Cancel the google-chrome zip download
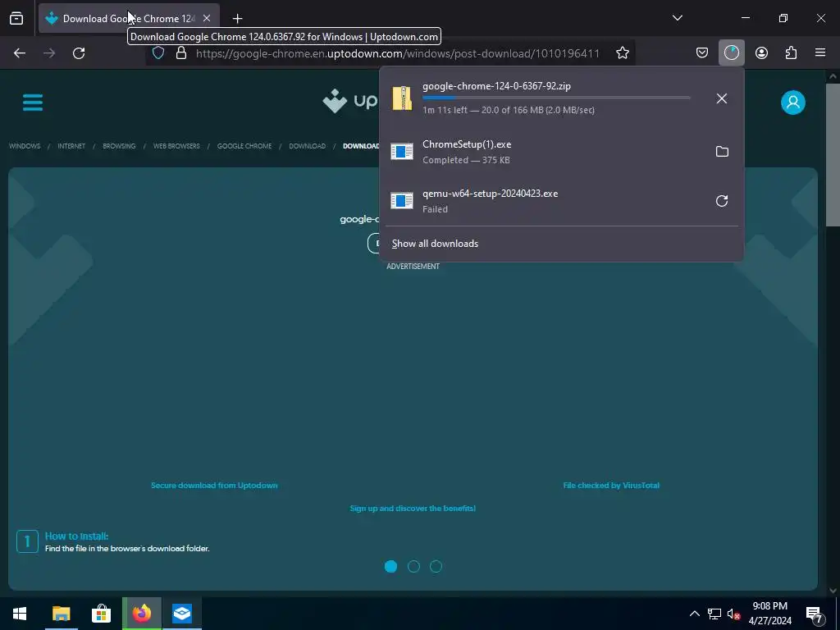The width and height of the screenshot is (840, 630). pos(722,98)
